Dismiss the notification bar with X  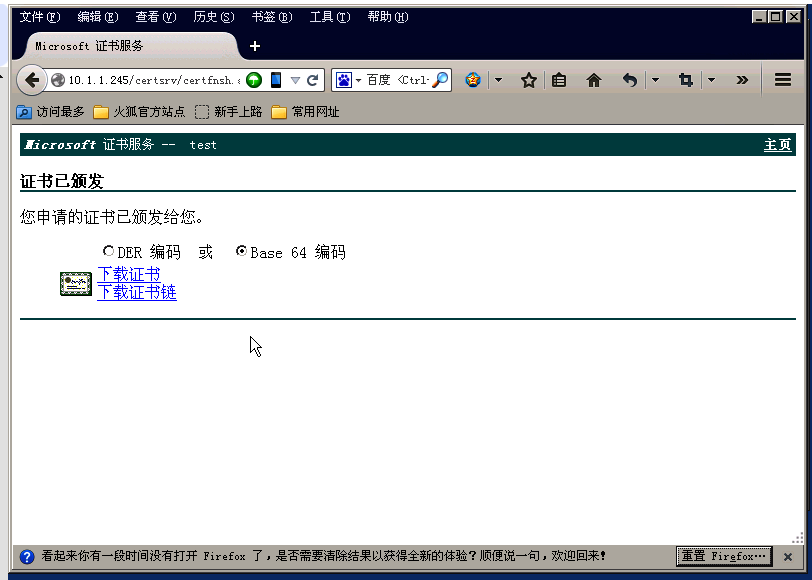pos(788,557)
